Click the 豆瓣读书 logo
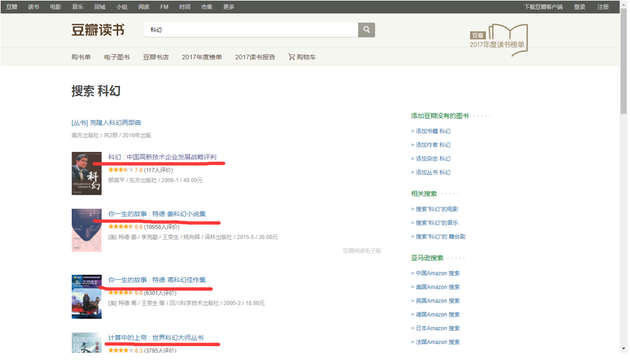Screen dimensions: 630x364 [x=97, y=30]
